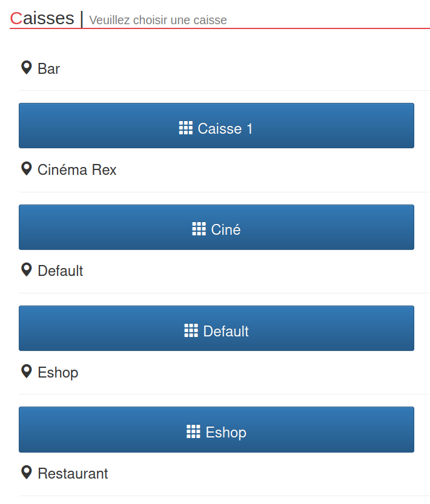Image resolution: width=430 pixels, height=504 pixels.
Task: Click the grid icon on the Eshop button
Action: coord(193,431)
